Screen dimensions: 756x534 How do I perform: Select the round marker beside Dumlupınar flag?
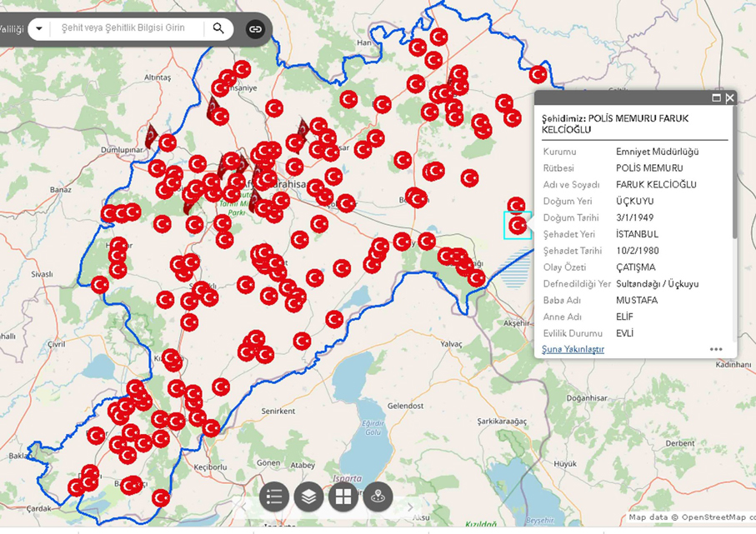pyautogui.click(x=168, y=143)
